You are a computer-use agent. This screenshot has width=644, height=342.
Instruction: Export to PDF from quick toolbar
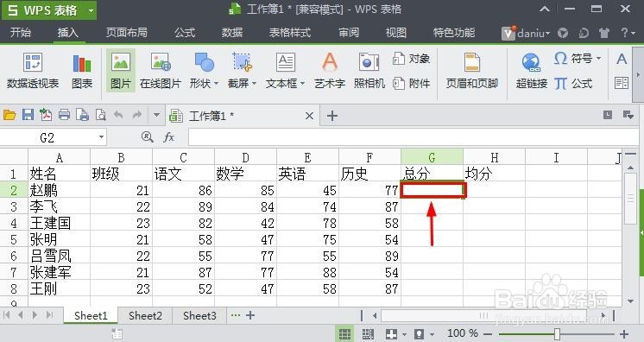pyautogui.click(x=46, y=115)
